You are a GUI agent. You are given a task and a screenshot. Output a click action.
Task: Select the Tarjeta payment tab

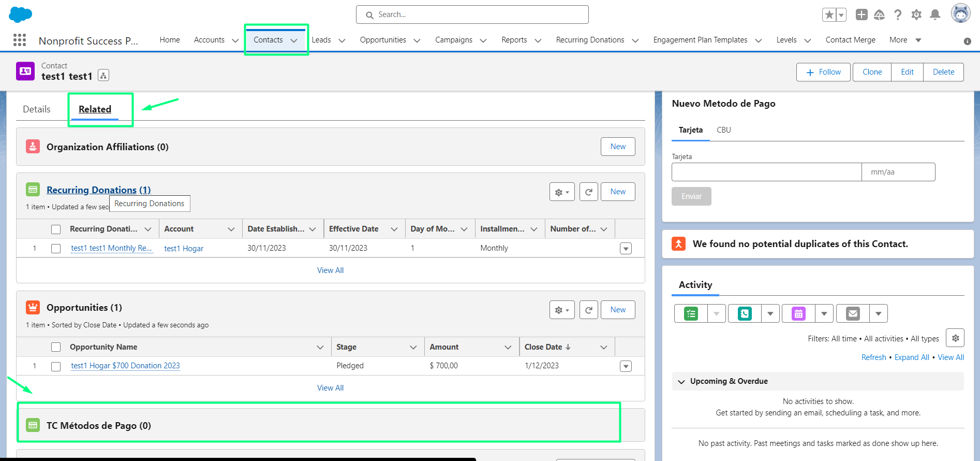click(x=691, y=130)
